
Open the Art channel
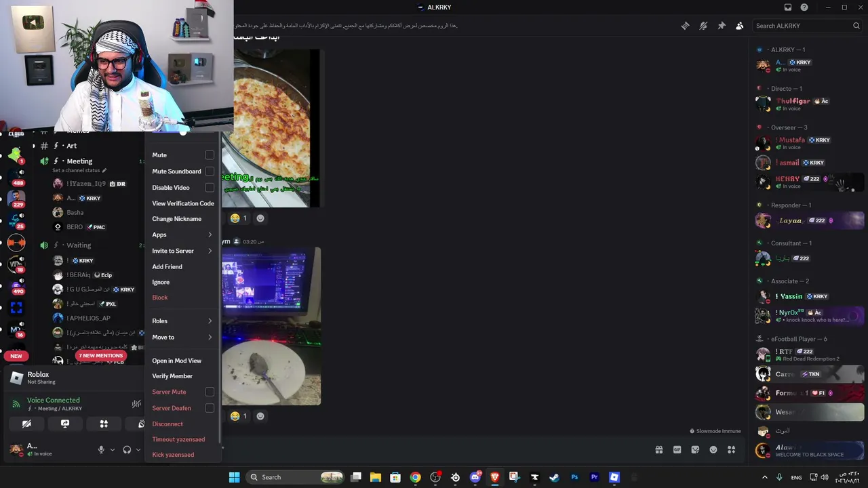click(x=71, y=146)
